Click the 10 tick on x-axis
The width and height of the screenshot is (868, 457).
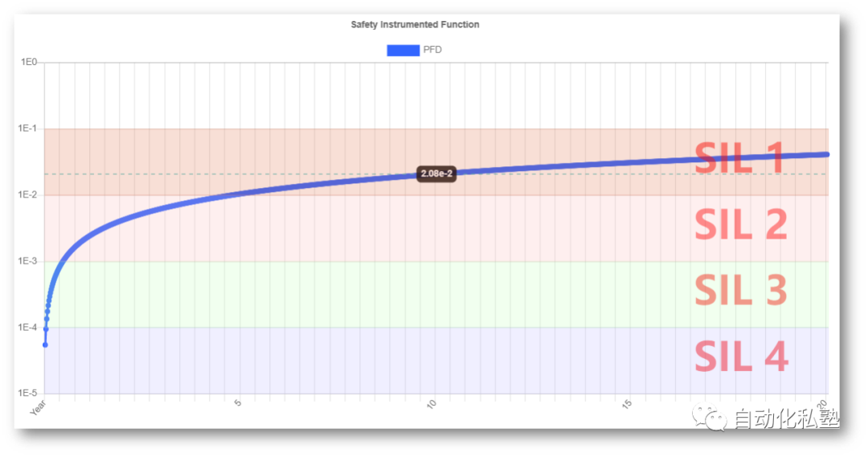pos(432,405)
